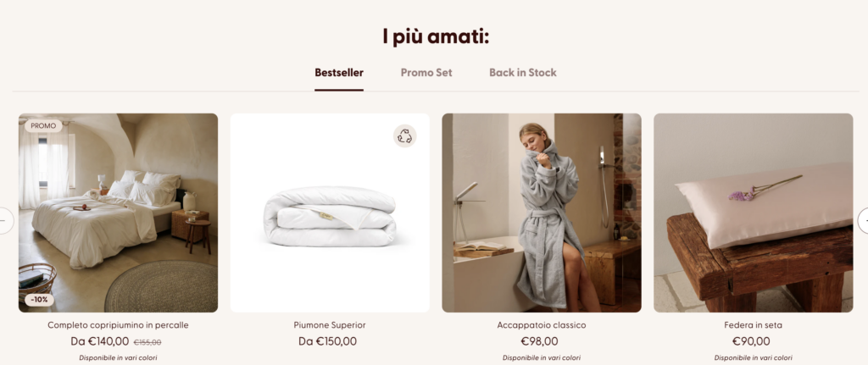Image resolution: width=868 pixels, height=365 pixels.
Task: Open the silk pillowcase product photo
Action: (754, 213)
